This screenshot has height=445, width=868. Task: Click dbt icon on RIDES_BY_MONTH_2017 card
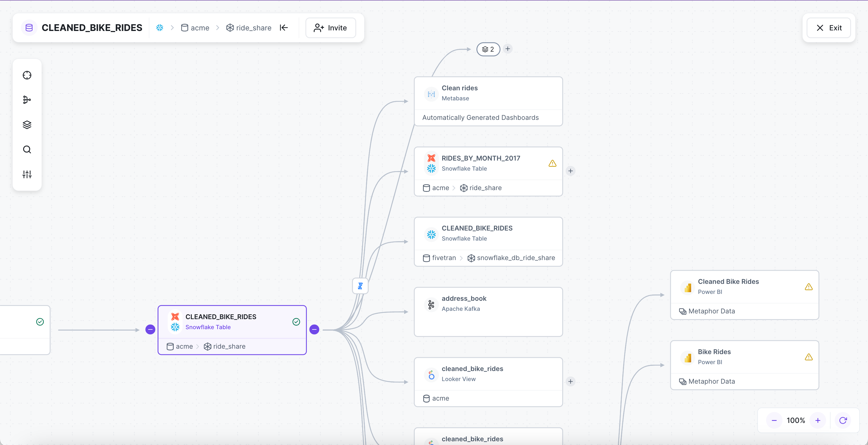click(431, 158)
